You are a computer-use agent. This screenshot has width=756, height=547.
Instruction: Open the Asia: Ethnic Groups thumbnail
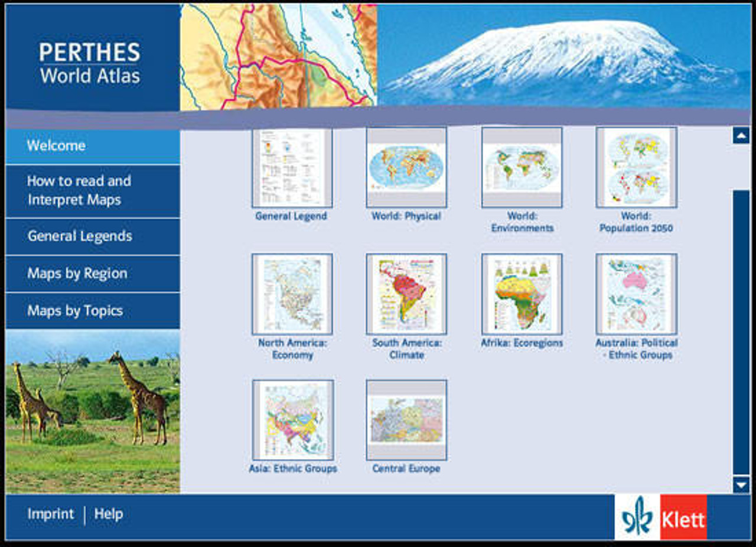[x=292, y=420]
